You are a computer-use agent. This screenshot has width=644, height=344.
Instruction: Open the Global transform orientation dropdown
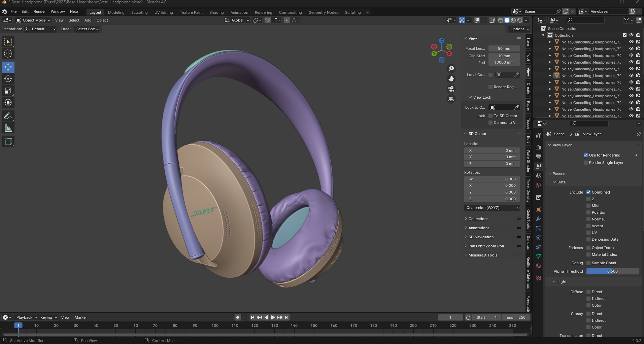point(237,20)
